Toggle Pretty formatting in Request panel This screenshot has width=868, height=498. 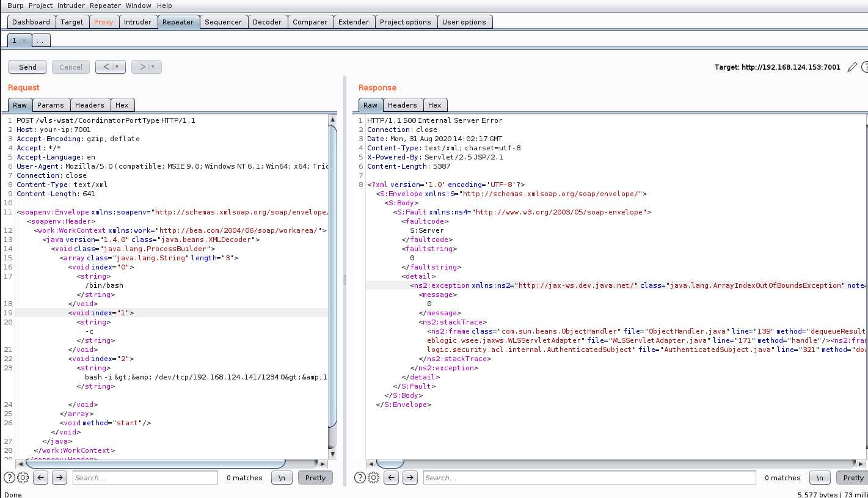pos(316,478)
